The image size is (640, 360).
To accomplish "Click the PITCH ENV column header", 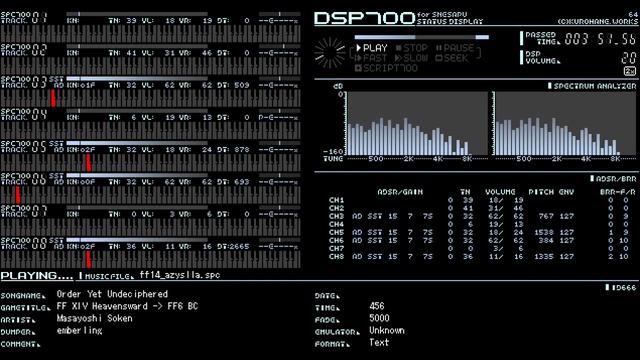I will click(x=551, y=192).
